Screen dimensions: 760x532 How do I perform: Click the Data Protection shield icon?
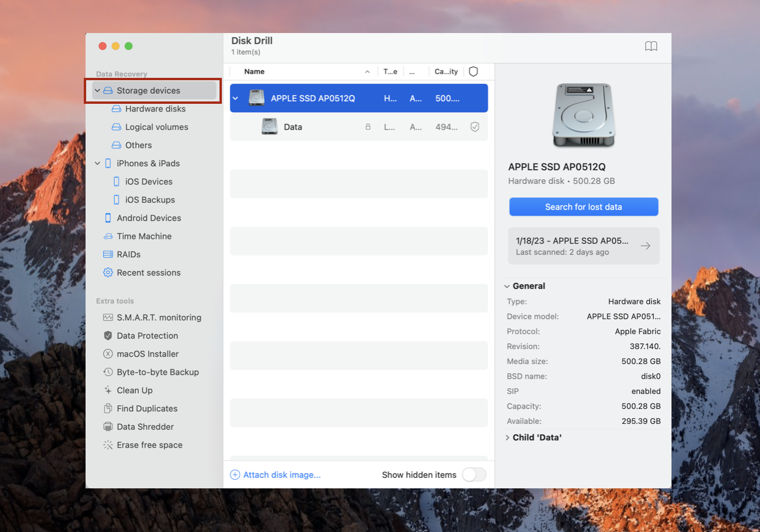coord(108,336)
